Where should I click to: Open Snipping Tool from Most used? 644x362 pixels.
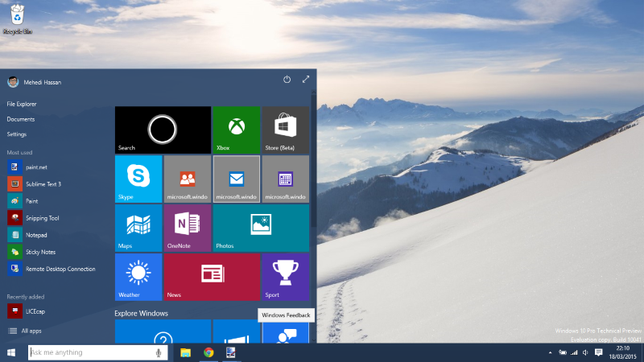[x=42, y=218]
